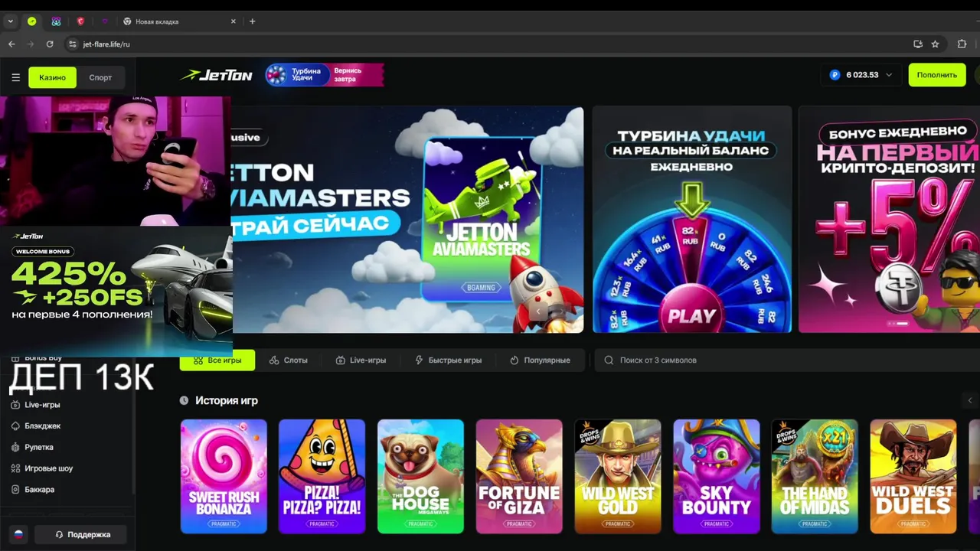Open The Dog House Megaways game
This screenshot has width=980, height=551.
[x=420, y=476]
